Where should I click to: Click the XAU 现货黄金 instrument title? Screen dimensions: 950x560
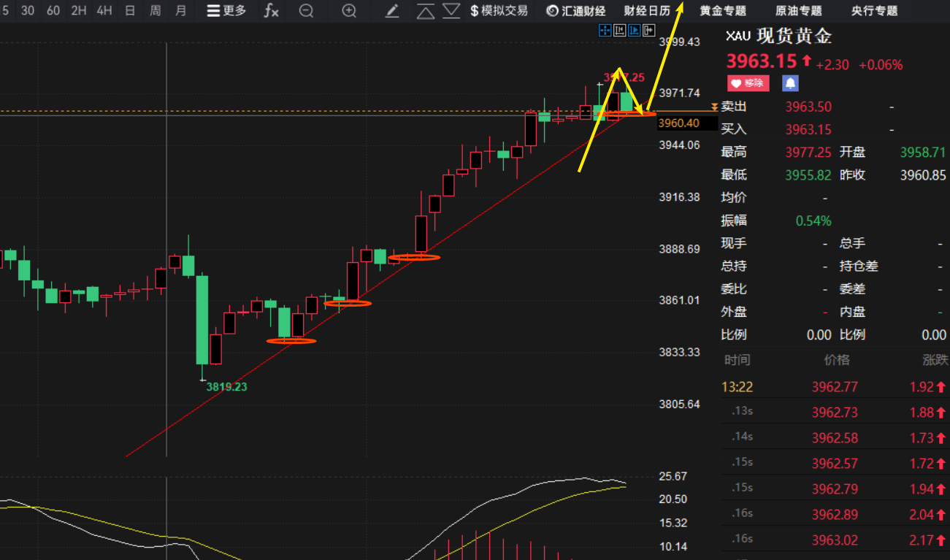[x=778, y=36]
